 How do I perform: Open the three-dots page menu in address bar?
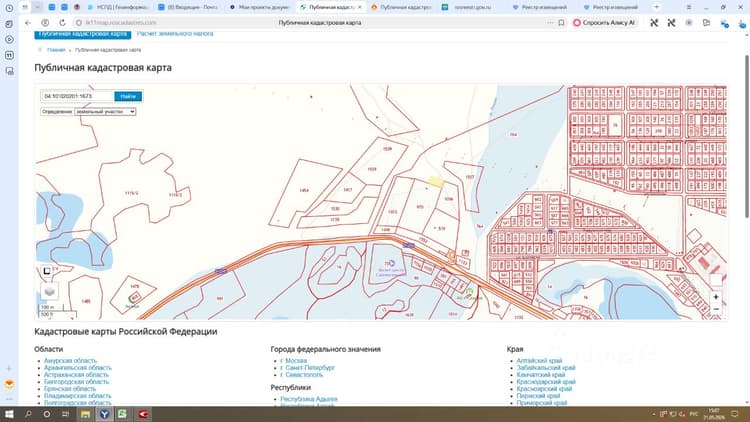click(550, 22)
